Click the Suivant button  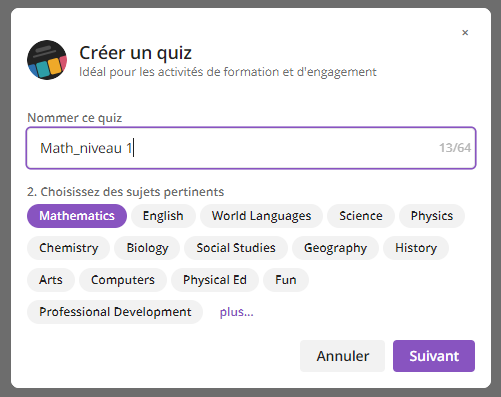(434, 356)
